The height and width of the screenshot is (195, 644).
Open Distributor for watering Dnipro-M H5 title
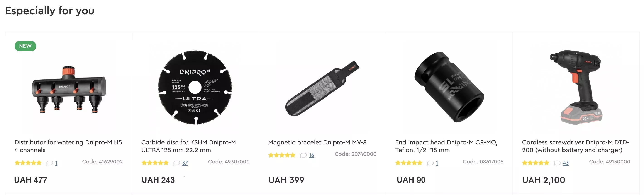pos(68,146)
